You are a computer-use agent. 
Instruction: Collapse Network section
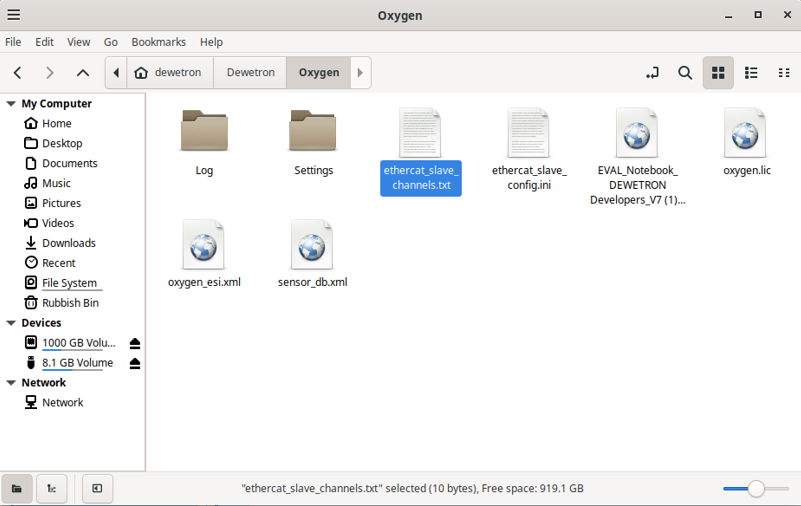11,382
